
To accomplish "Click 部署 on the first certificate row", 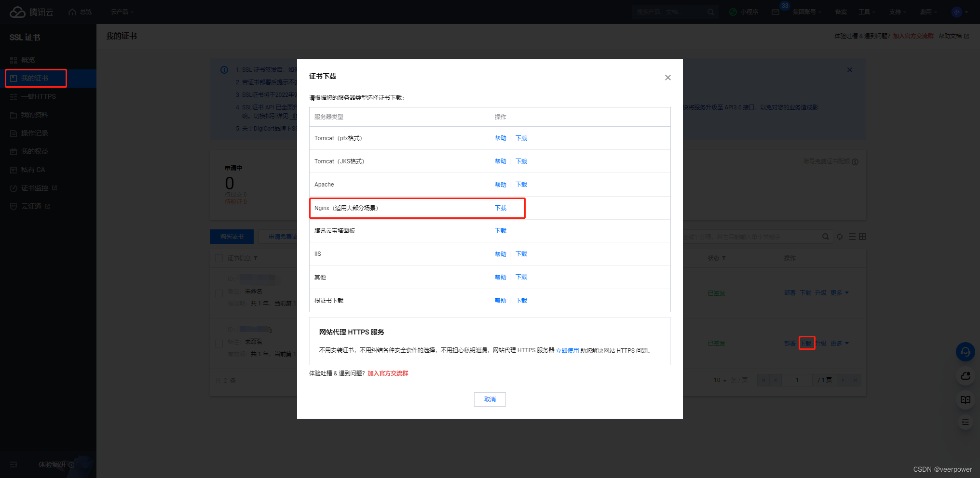I will [790, 293].
